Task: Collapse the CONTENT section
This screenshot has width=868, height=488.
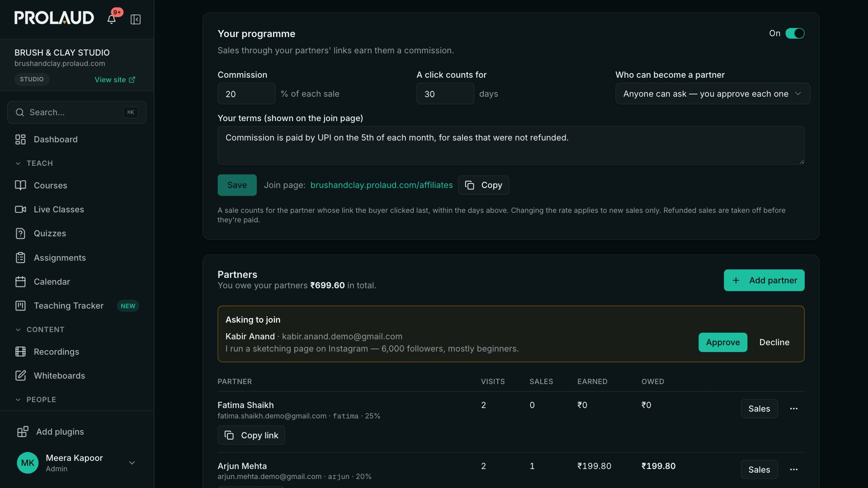Action: point(40,329)
